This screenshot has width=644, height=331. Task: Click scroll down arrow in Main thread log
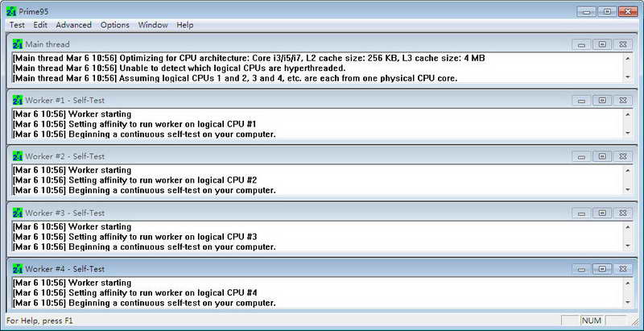click(x=628, y=77)
